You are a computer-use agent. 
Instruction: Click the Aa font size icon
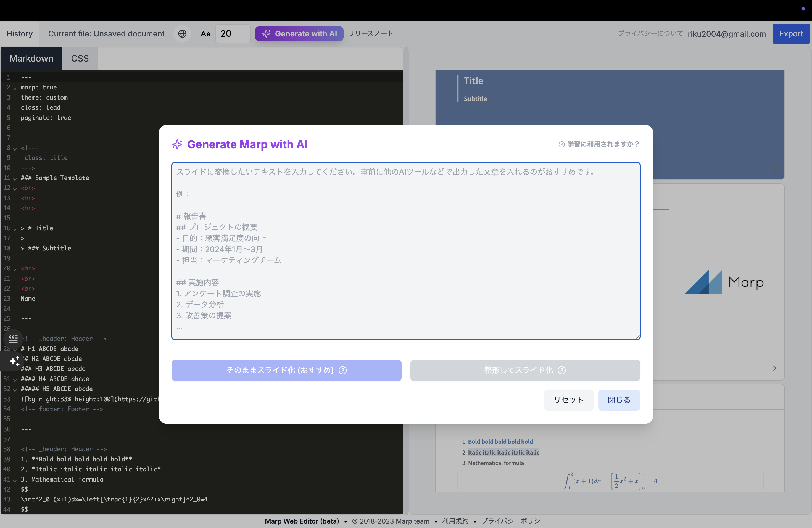coord(205,33)
